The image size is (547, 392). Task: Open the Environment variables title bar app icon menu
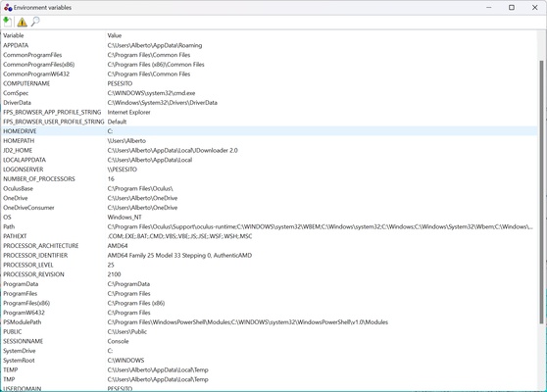[x=8, y=7]
